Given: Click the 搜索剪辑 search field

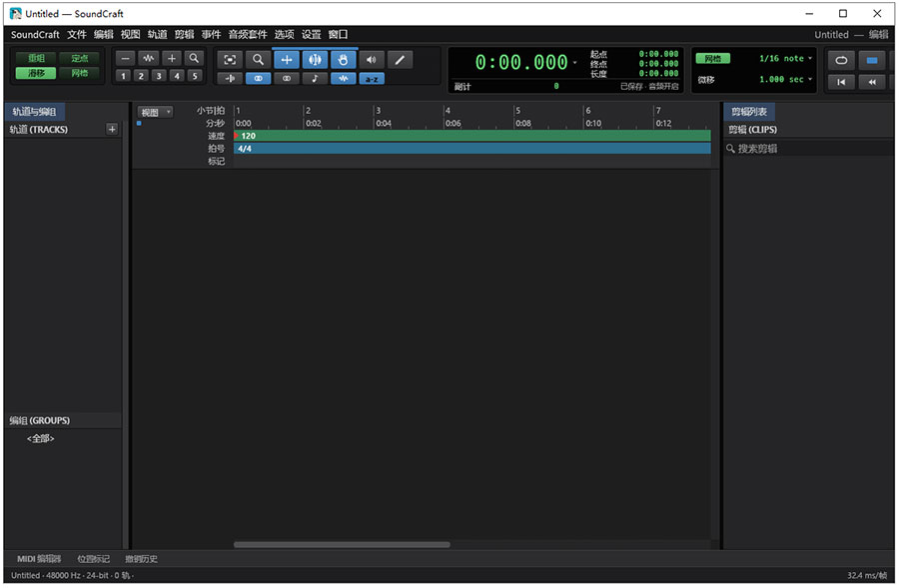Looking at the screenshot, I should (808, 149).
